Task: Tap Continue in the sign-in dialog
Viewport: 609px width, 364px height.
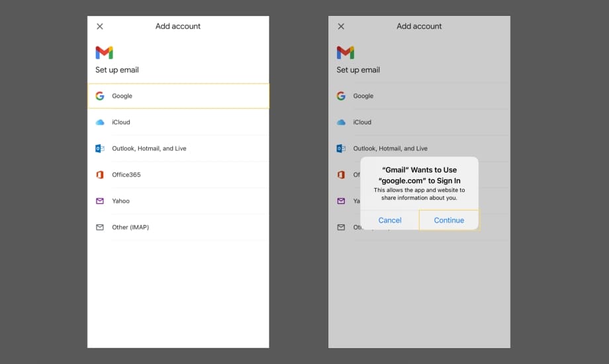Action: [449, 220]
